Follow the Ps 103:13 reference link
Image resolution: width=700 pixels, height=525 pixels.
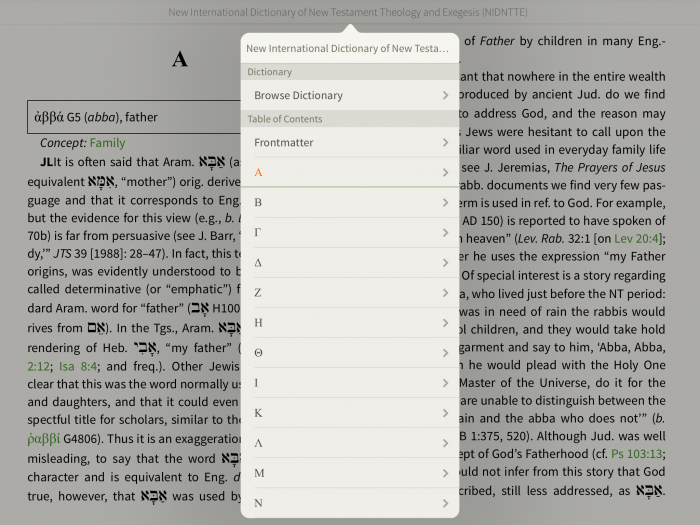(637, 454)
